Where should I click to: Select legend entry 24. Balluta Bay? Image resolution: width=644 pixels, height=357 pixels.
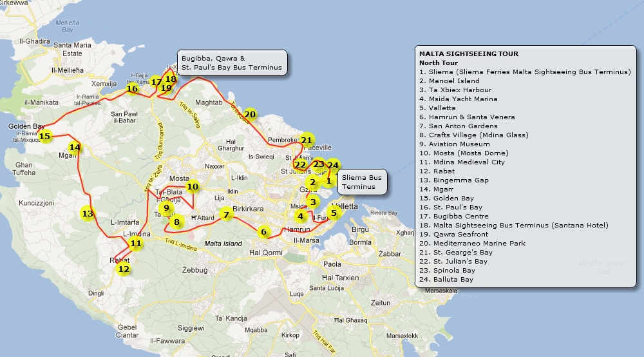click(446, 280)
